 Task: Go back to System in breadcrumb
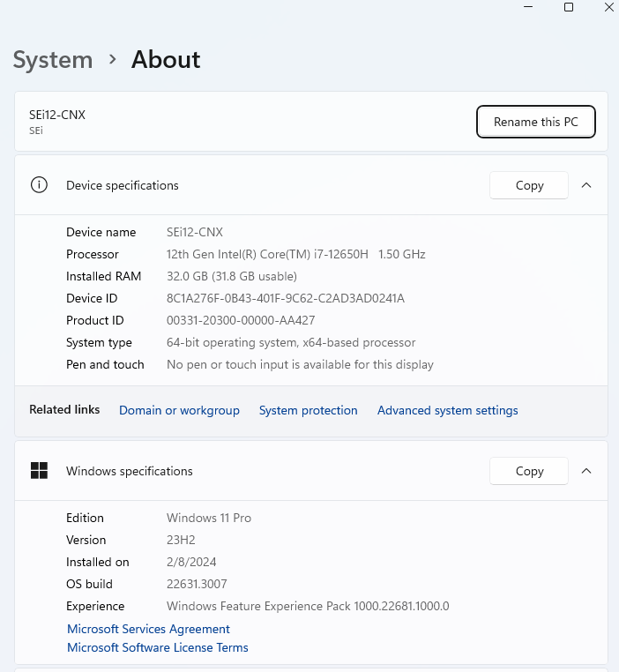point(53,60)
